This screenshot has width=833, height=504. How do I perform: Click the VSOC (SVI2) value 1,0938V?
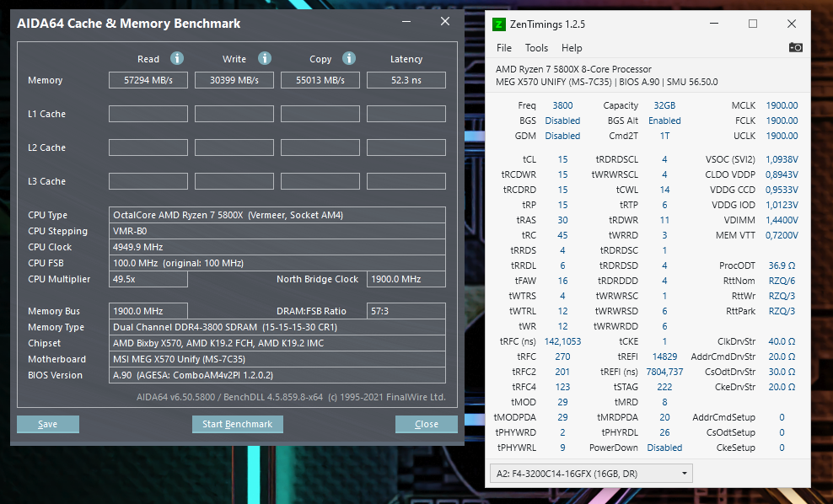coord(782,159)
